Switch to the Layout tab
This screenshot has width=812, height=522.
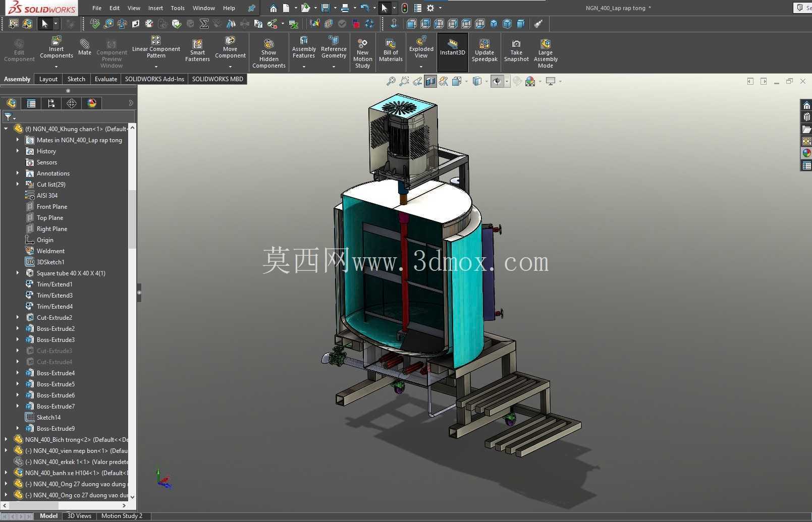pos(48,79)
